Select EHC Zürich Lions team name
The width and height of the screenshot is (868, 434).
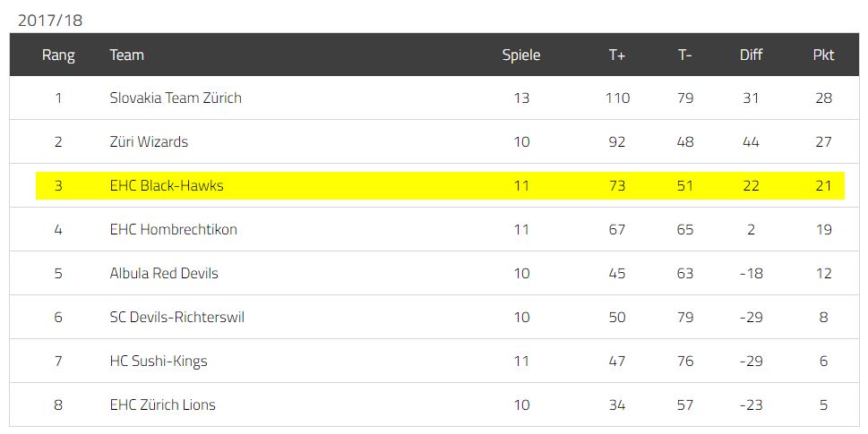pyautogui.click(x=163, y=404)
